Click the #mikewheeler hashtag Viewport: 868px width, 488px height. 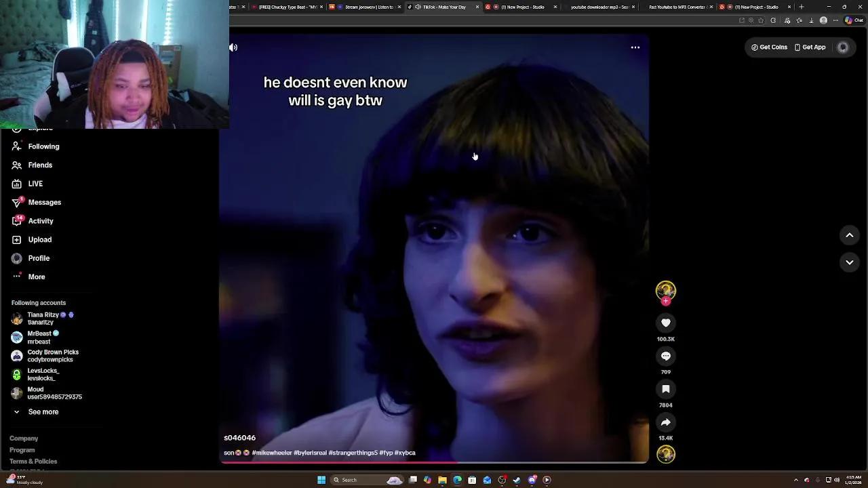[272, 453]
